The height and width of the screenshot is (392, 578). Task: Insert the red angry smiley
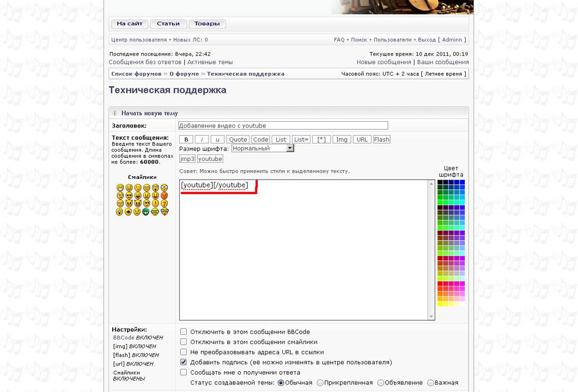tap(164, 196)
